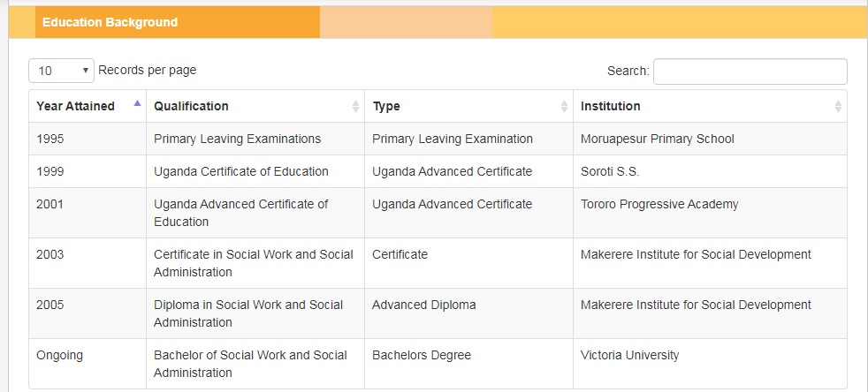
Task: Sort ascending arrow on Year Attained
Action: (x=137, y=102)
